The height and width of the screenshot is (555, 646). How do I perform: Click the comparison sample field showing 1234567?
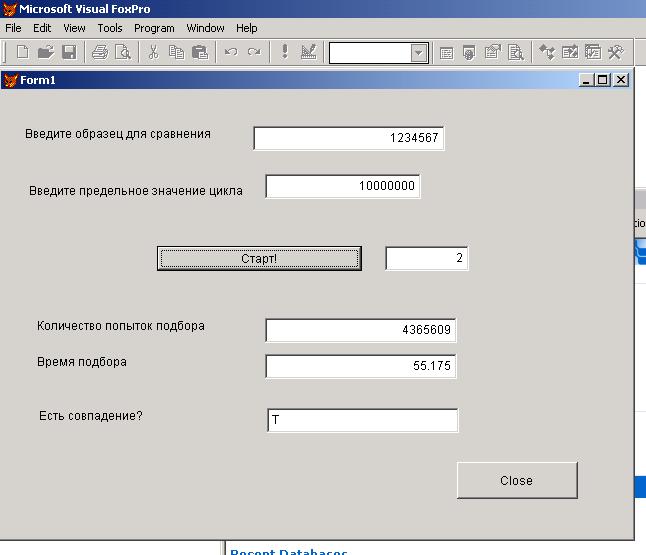[x=348, y=139]
